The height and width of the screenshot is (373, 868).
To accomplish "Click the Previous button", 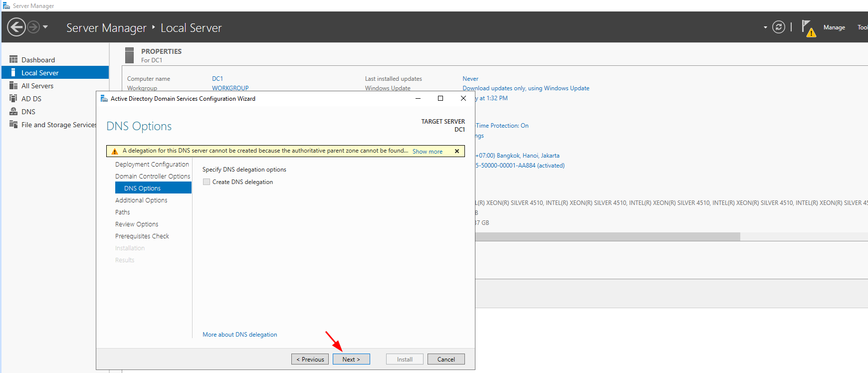I will pos(310,359).
